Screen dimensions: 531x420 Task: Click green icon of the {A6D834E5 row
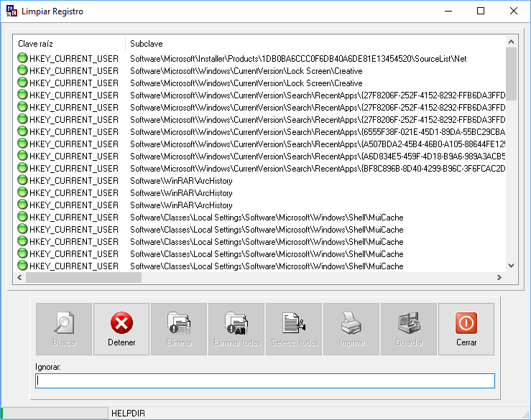(22, 156)
